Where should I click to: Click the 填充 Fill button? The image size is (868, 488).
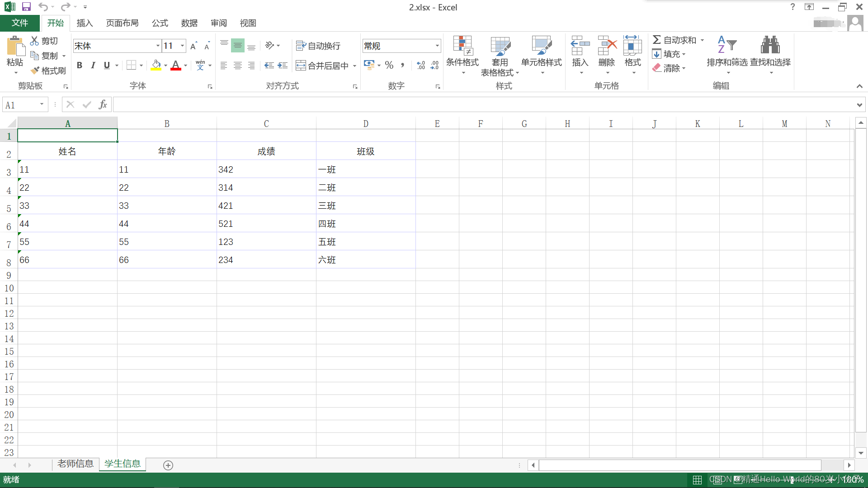669,54
